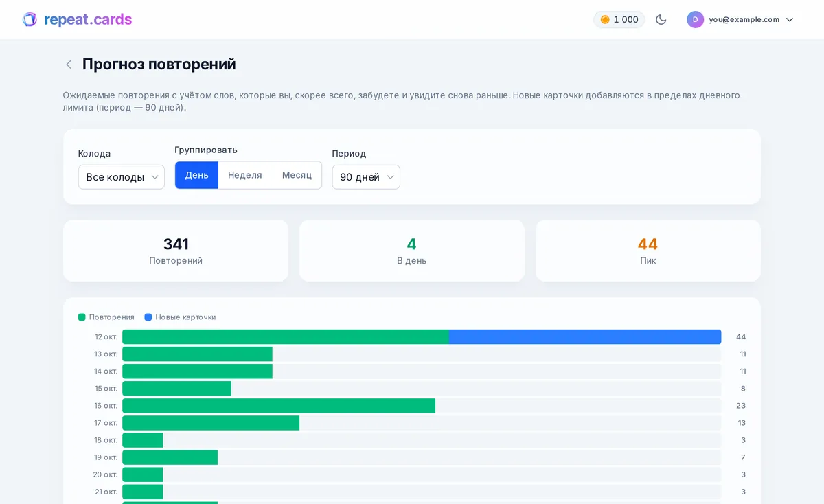Click the green Повторения legend swatch
Image resolution: width=824 pixels, height=504 pixels.
pyautogui.click(x=82, y=317)
